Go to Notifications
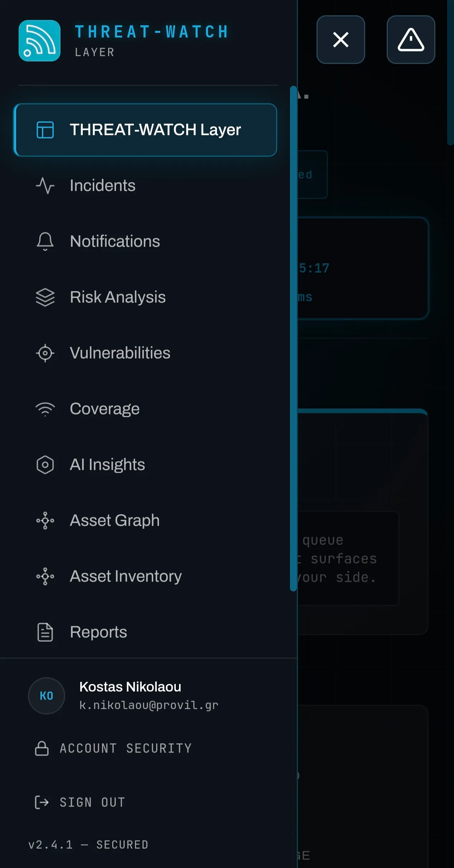Viewport: 454px width, 868px height. 145,242
